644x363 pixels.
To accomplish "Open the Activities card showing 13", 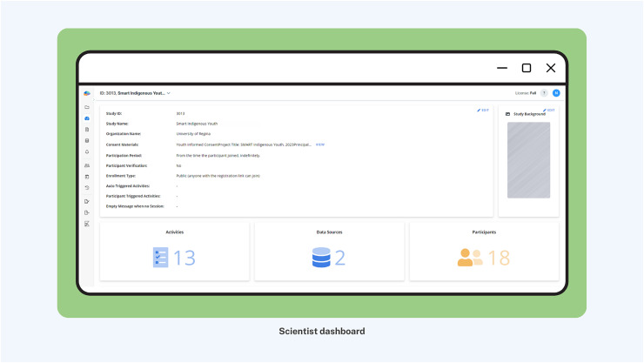I will (x=175, y=252).
